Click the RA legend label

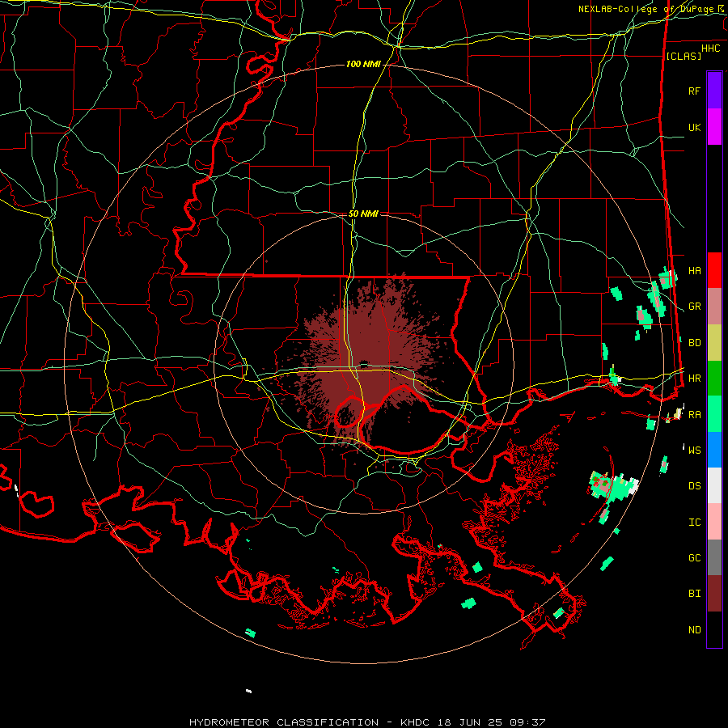tap(694, 415)
